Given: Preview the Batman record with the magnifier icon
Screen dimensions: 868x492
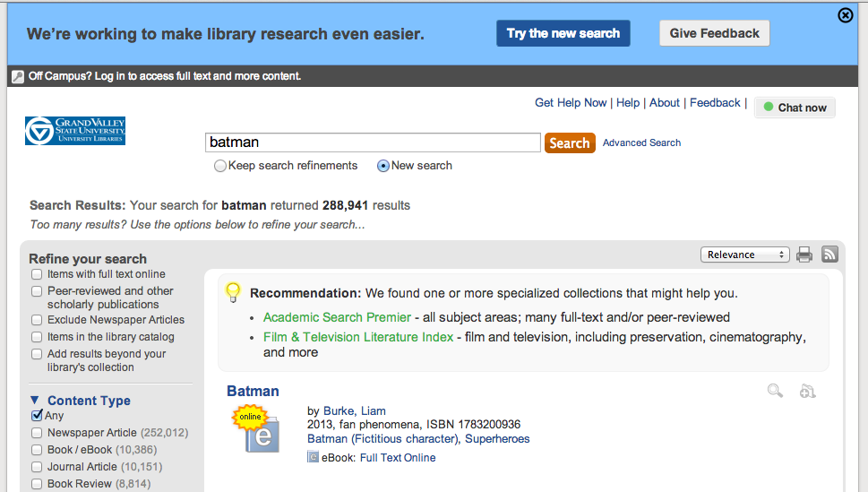Looking at the screenshot, I should coord(775,391).
